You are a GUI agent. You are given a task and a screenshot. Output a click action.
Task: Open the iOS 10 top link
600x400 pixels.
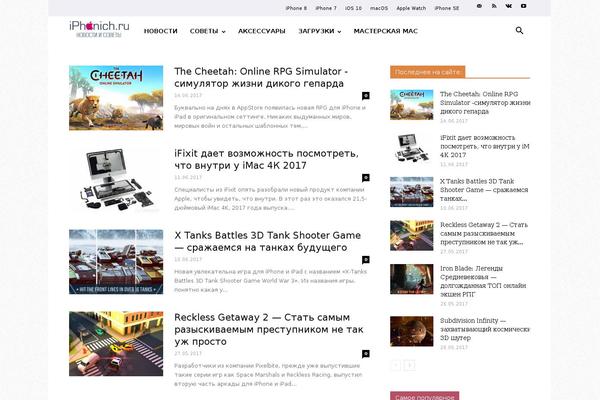pyautogui.click(x=353, y=8)
